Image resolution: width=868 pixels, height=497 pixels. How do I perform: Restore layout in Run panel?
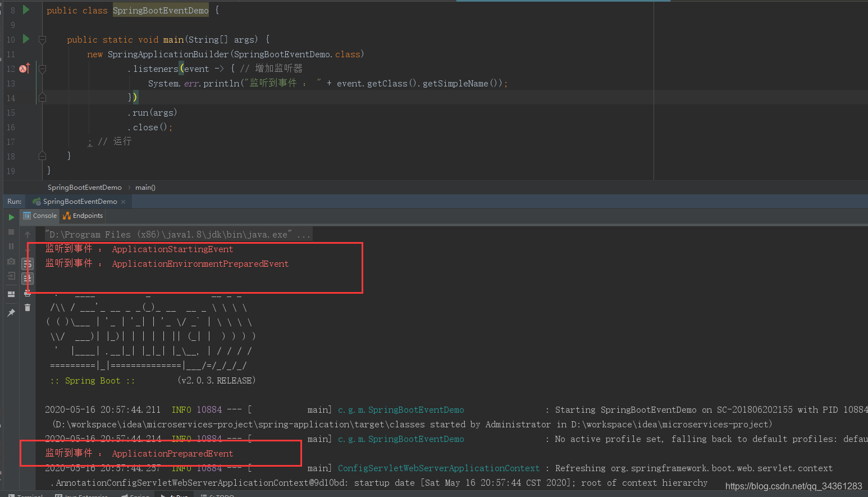coord(11,294)
